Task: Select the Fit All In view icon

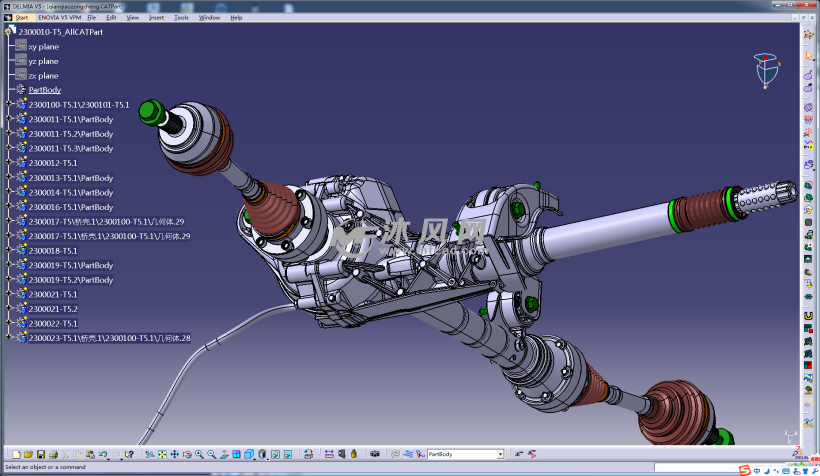Action: click(x=162, y=454)
